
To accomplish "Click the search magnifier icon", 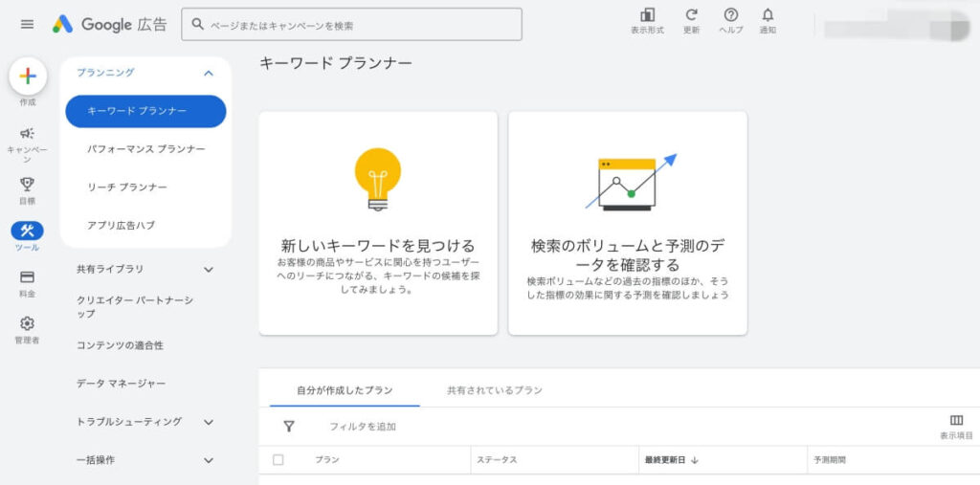I will [197, 24].
